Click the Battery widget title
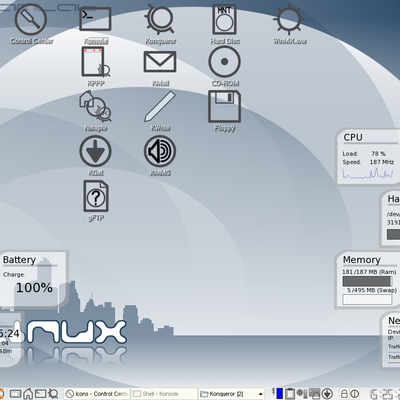The width and height of the screenshot is (400, 400). point(19,260)
